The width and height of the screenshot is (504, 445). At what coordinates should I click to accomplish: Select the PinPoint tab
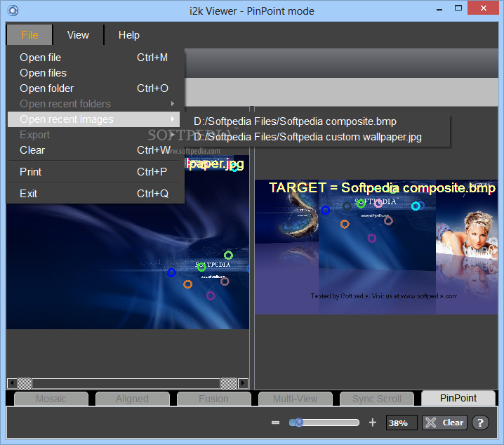pos(458,398)
